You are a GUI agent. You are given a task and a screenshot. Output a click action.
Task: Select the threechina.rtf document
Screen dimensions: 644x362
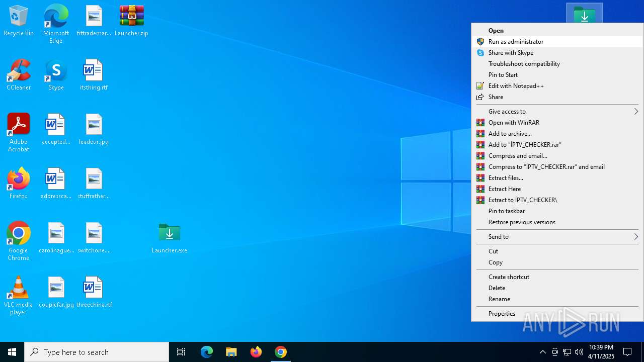(x=94, y=293)
